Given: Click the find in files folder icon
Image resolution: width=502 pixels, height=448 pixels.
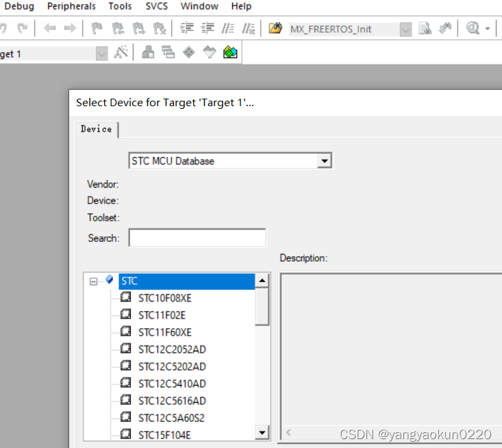Looking at the screenshot, I should pos(275,28).
